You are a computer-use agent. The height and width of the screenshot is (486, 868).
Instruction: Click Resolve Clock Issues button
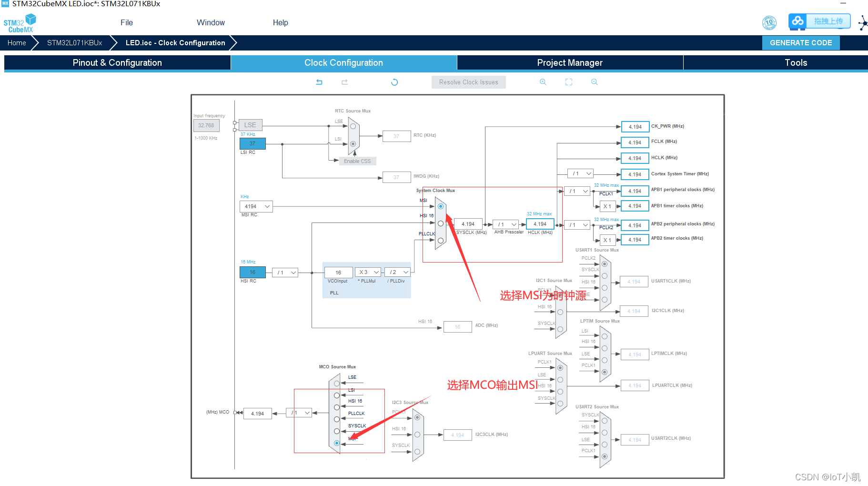point(469,82)
